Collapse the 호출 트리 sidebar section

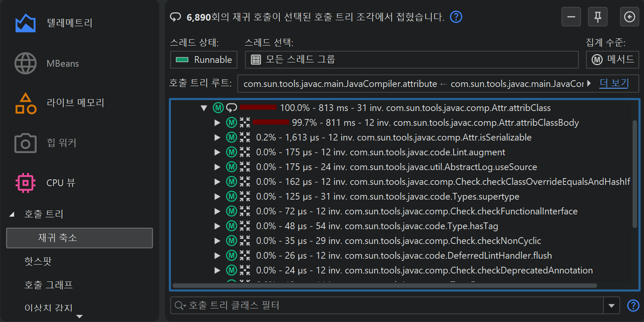(x=12, y=214)
